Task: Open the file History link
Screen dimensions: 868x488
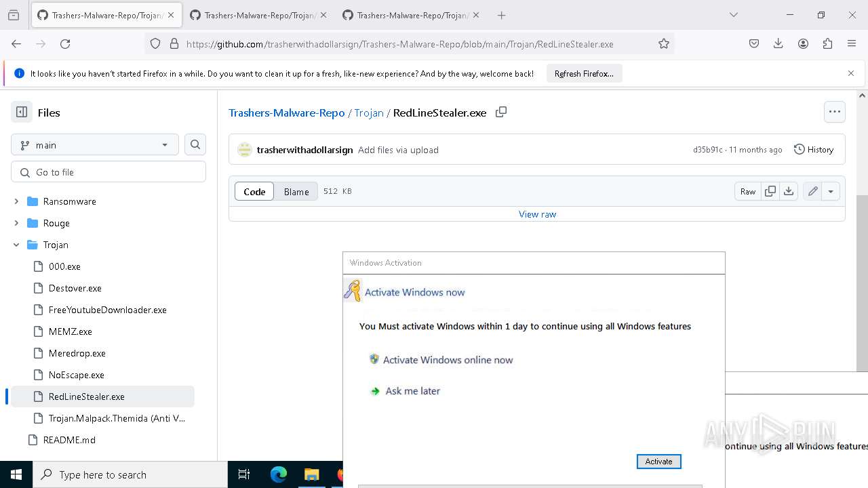Action: tap(814, 149)
